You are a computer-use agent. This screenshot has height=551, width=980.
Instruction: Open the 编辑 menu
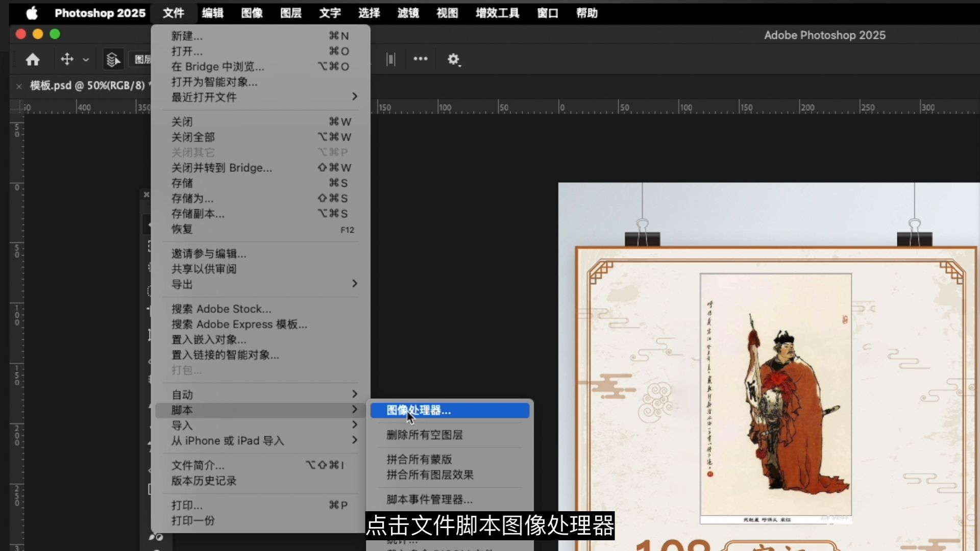pos(212,13)
